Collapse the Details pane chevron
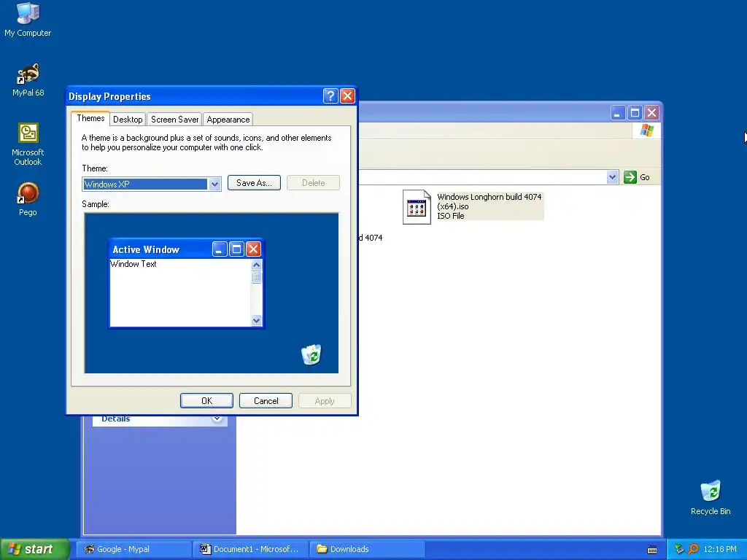The width and height of the screenshot is (747, 560). (x=217, y=418)
